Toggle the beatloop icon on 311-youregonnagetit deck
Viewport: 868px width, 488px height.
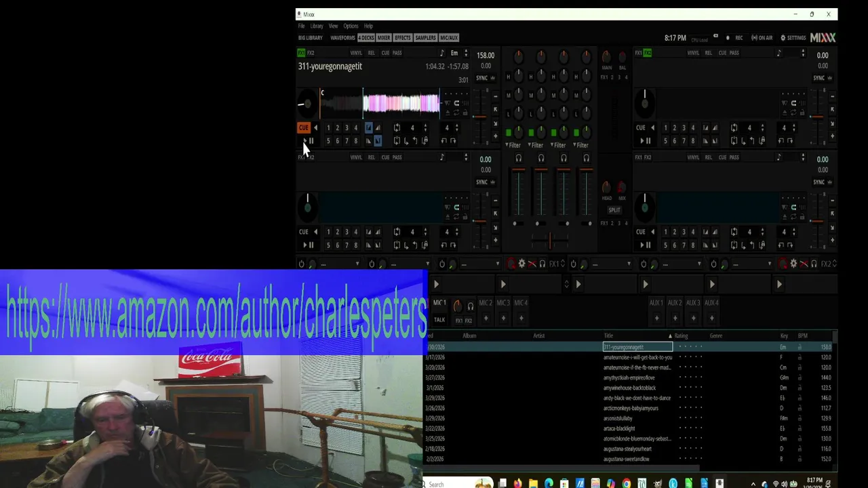pos(397,127)
